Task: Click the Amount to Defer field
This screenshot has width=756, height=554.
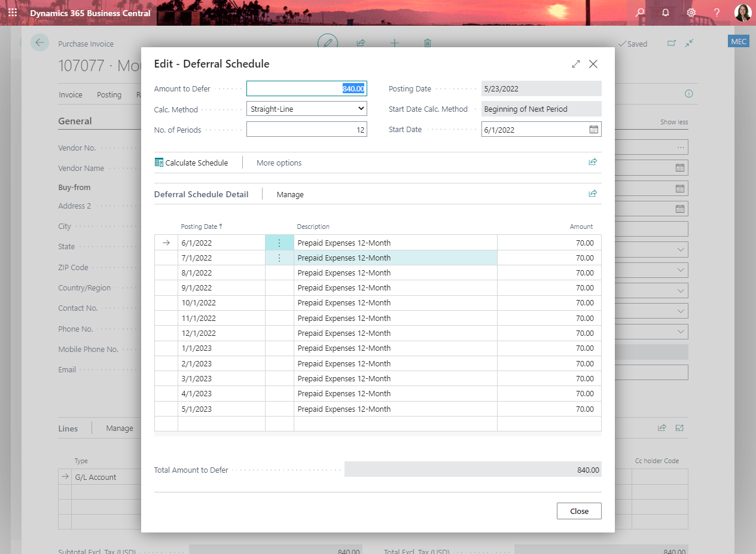Action: (x=306, y=88)
